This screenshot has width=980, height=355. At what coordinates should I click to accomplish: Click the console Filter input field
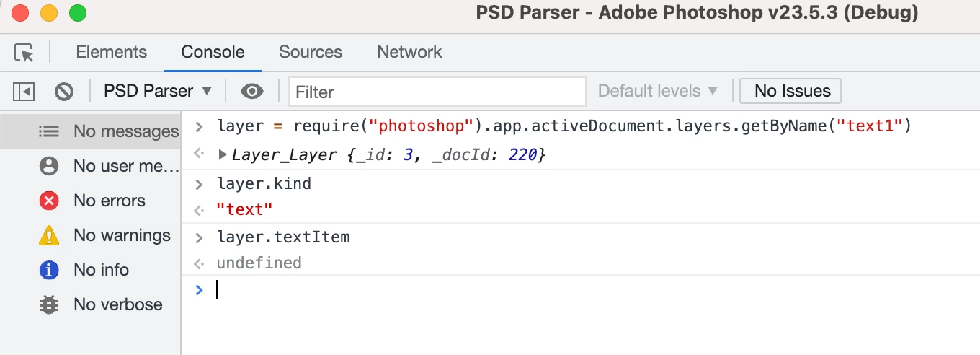[x=437, y=92]
